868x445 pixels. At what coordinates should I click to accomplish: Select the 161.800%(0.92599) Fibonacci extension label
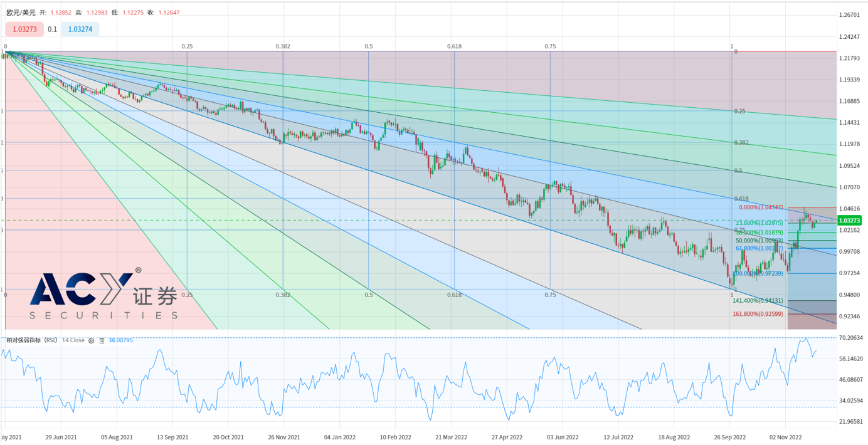tap(758, 313)
